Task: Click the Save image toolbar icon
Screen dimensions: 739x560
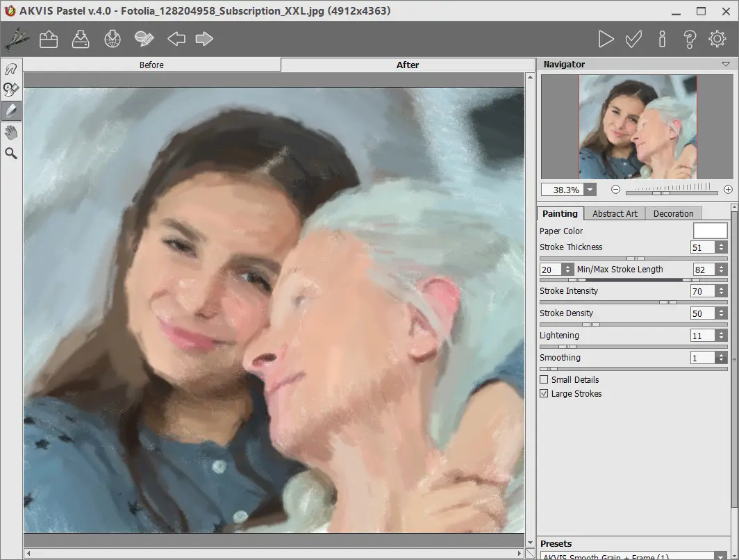Action: point(81,39)
